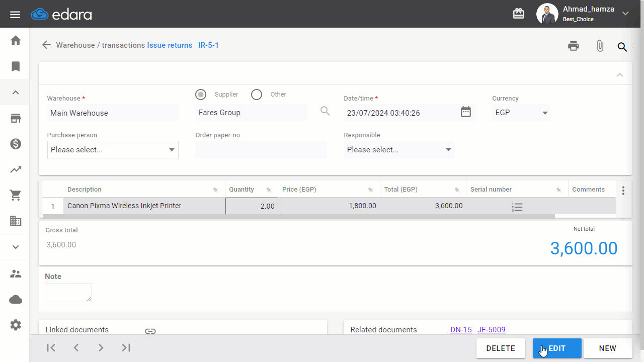Open the Responsible dropdown
644x362 pixels.
[398, 150]
